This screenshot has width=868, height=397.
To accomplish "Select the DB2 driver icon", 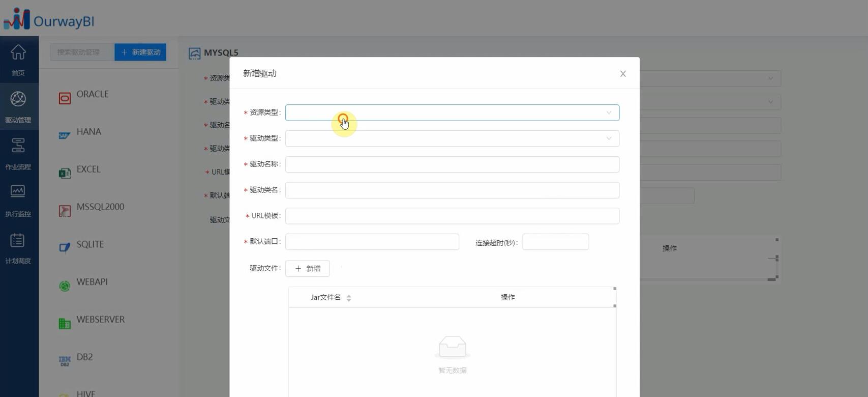I will 65,361.
